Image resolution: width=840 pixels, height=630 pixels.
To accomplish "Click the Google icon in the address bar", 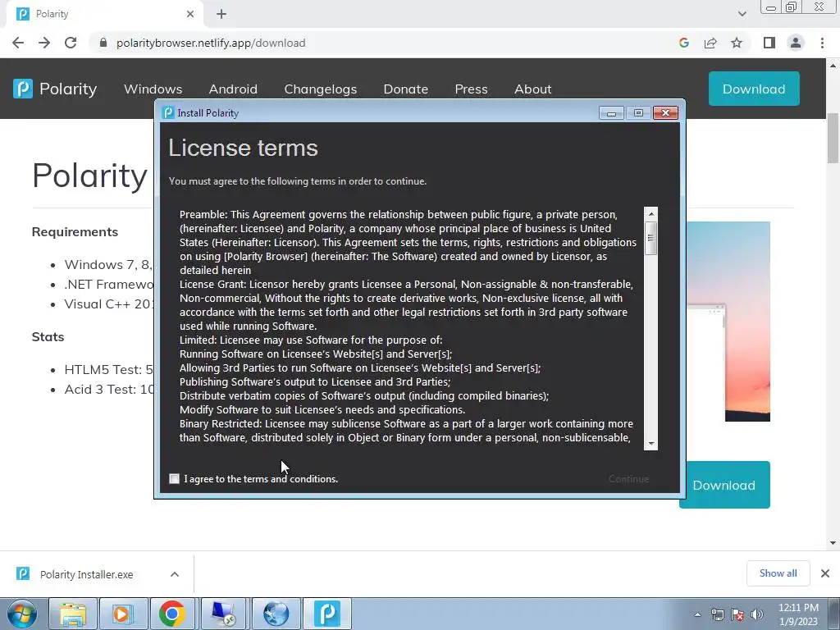I will click(683, 43).
